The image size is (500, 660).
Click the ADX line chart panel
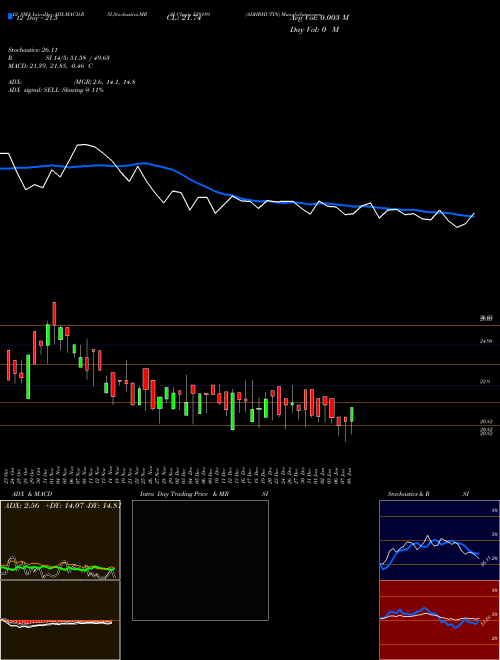[60, 540]
